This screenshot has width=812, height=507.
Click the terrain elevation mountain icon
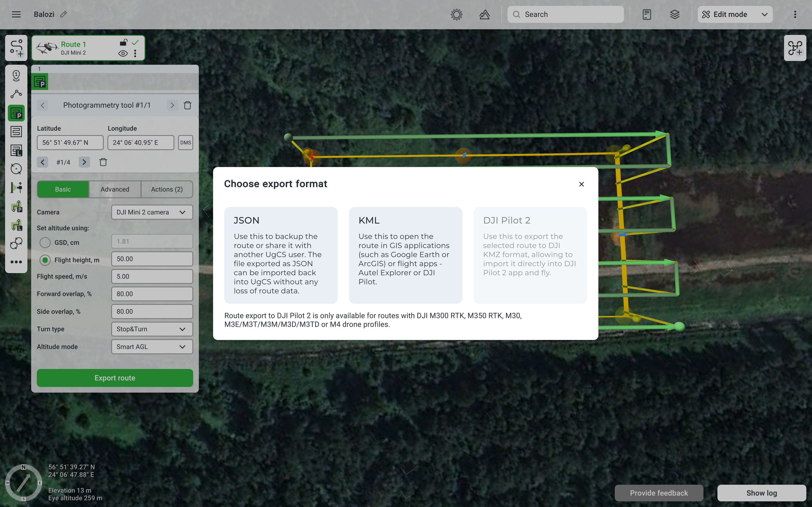pos(484,15)
